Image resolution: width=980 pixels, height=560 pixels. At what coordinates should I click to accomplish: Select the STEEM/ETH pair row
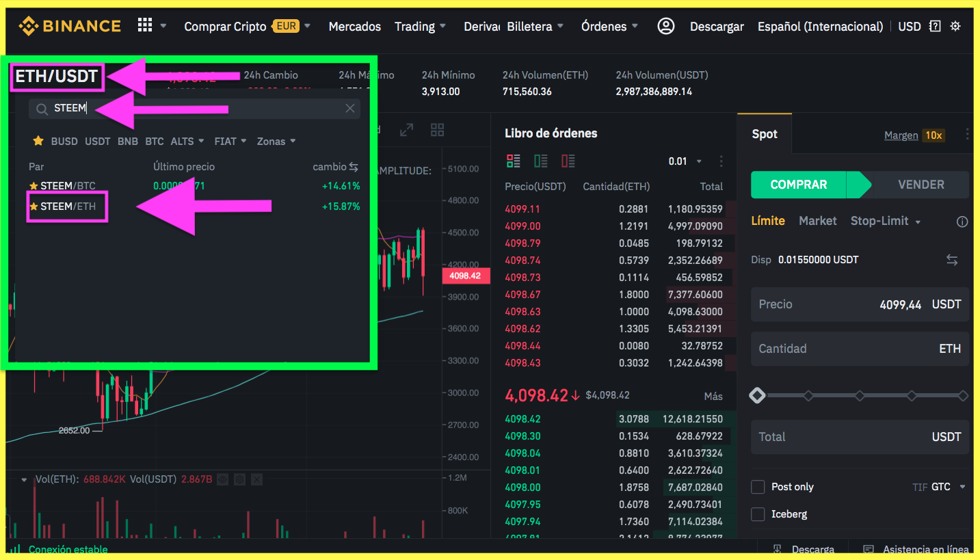pyautogui.click(x=194, y=206)
